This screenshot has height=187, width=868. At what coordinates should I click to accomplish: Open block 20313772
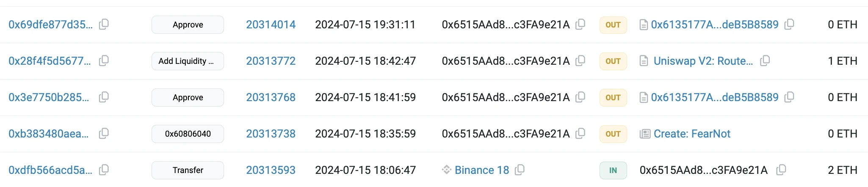271,61
